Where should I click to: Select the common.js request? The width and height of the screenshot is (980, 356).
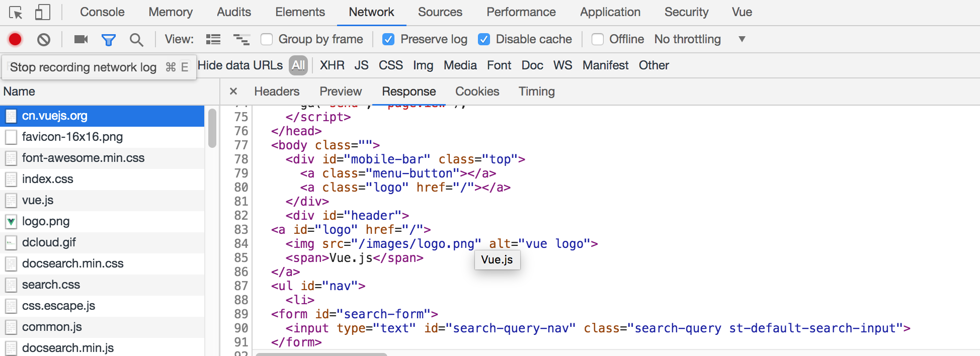pos(102,327)
